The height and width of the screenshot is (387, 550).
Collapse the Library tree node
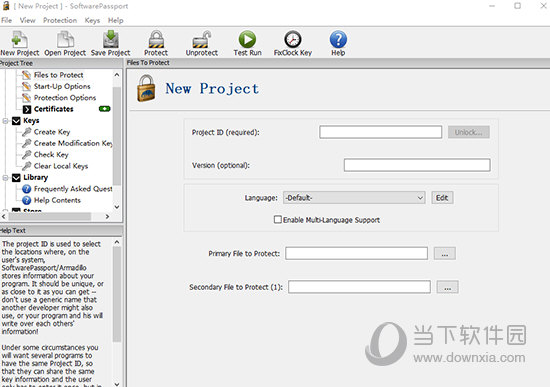[5, 178]
